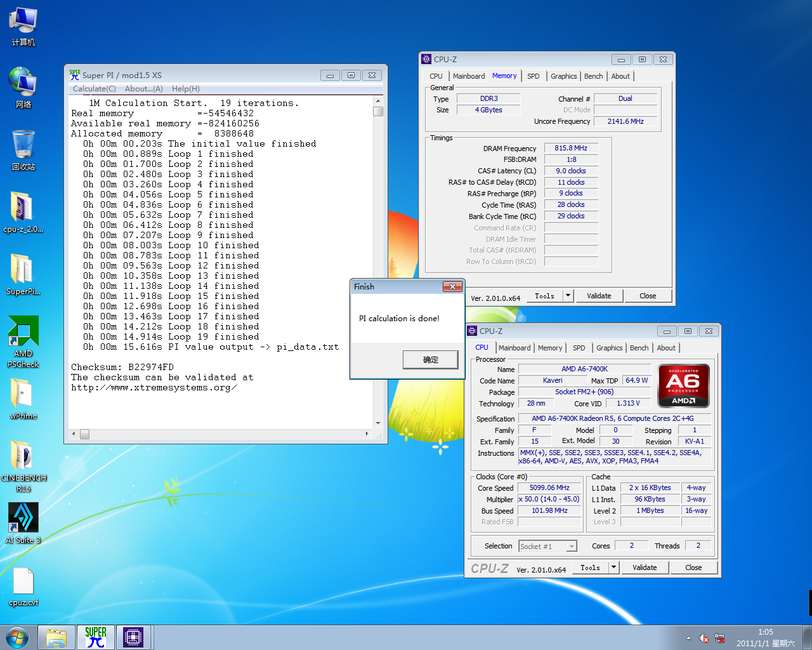The height and width of the screenshot is (650, 812).
Task: Click Tools button in lower CPU-Z window
Action: pos(590,567)
